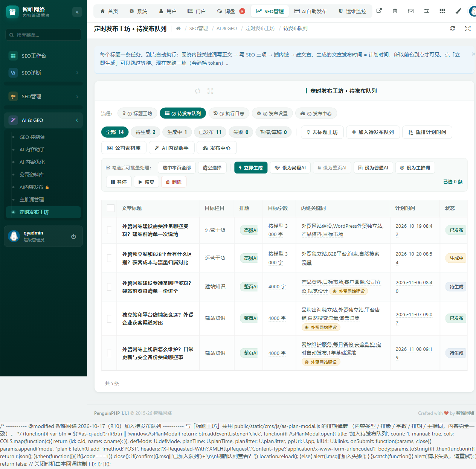Collapse the sidebar with the double-chevron icon
476x469 pixels.
point(77,12)
